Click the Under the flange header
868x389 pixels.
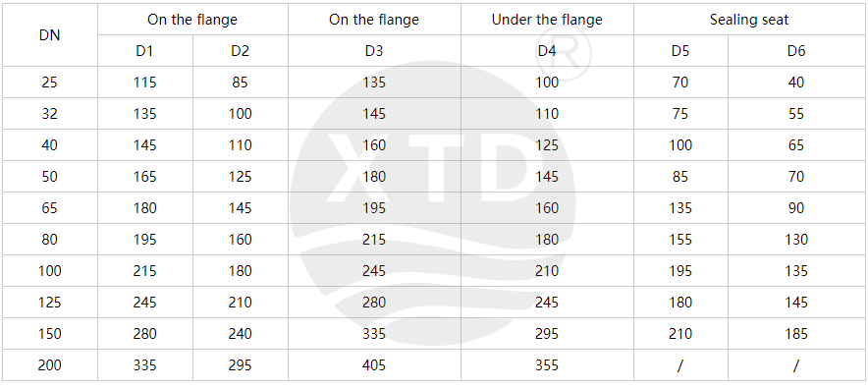[x=547, y=20]
